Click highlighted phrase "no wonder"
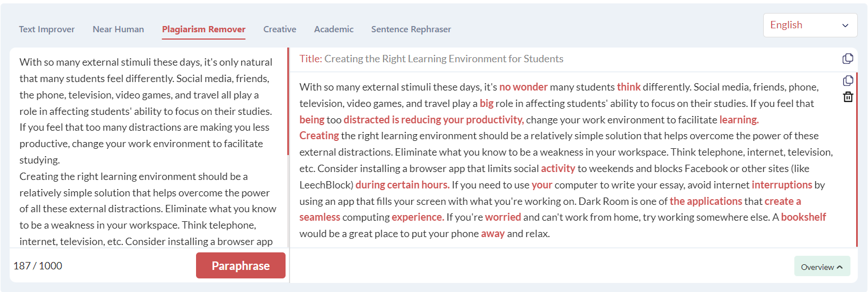This screenshot has height=292, width=868. [x=524, y=87]
